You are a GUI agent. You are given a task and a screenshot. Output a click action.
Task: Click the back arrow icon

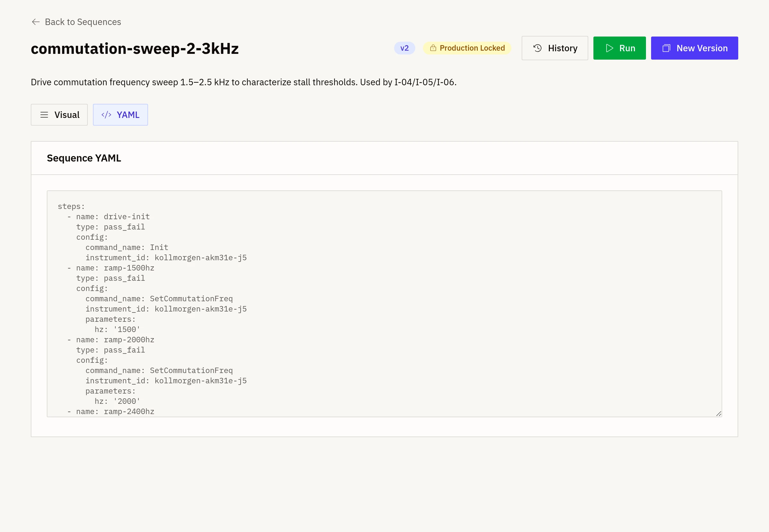(36, 22)
